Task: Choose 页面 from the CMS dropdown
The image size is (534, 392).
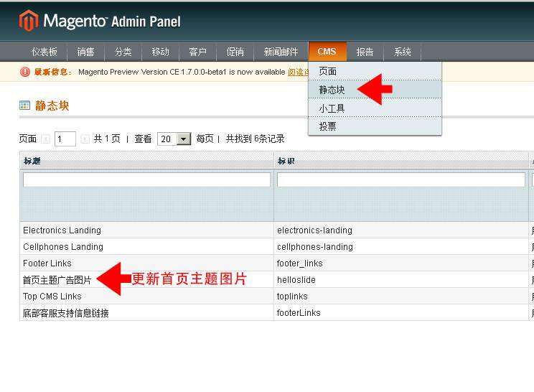Action: pyautogui.click(x=375, y=71)
